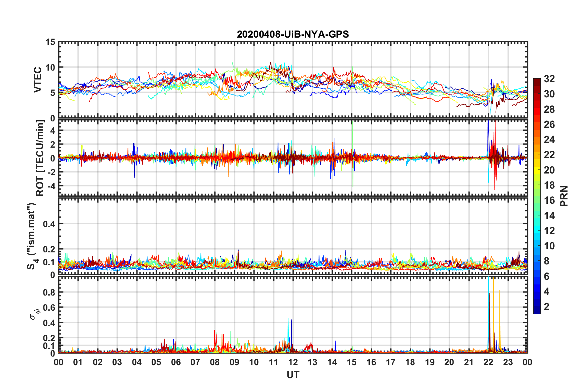Click UT axis tick label 07
This screenshot has height=392, width=586.
[195, 362]
